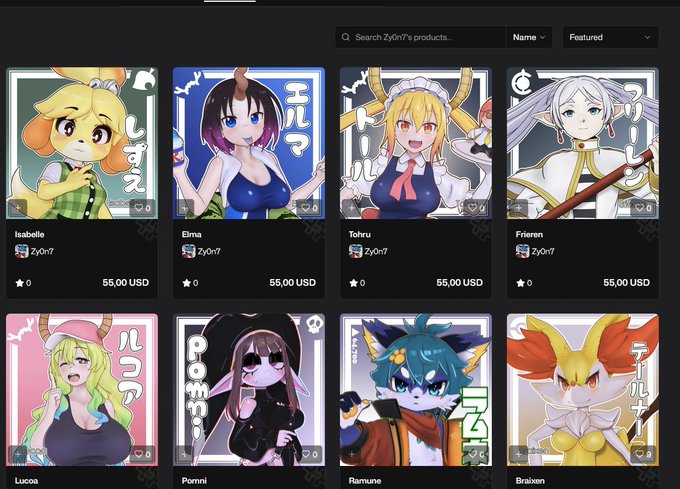Viewport: 680px width, 489px height.
Task: Open the Lucoa product thumbnail
Action: [82, 390]
